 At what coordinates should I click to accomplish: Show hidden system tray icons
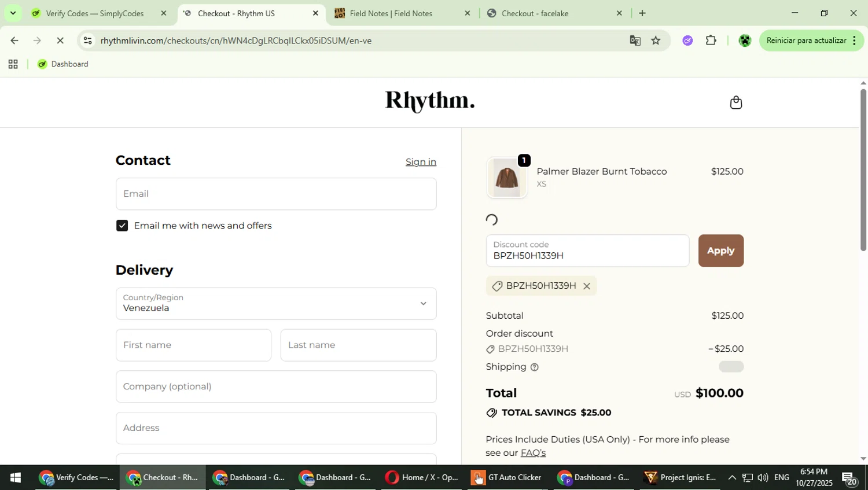pos(731,478)
